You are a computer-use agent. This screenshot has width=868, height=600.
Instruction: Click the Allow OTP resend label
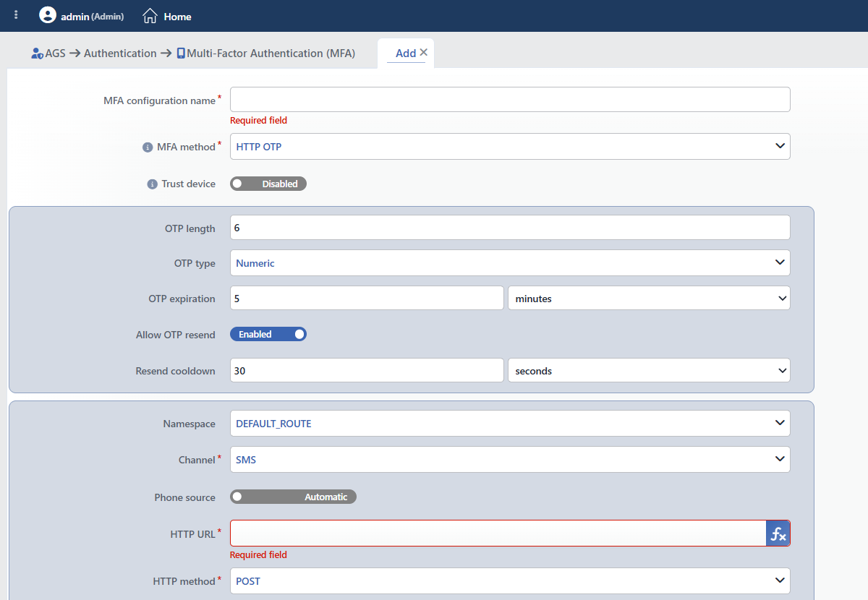(176, 335)
